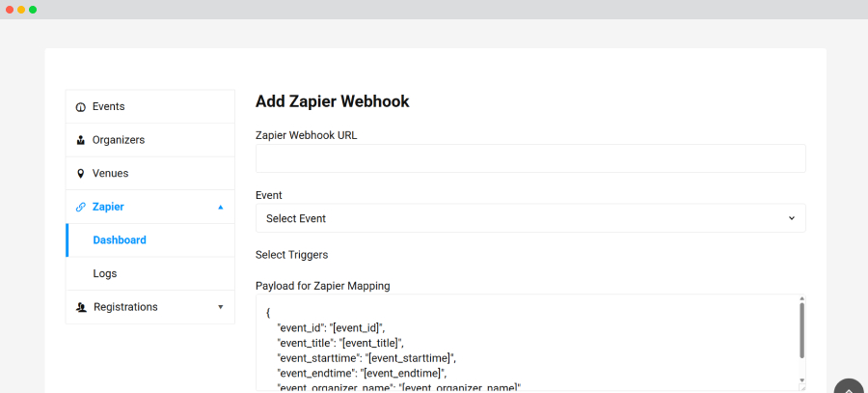Open Zapier Logs page
Image resolution: width=868 pixels, height=393 pixels.
coord(105,273)
